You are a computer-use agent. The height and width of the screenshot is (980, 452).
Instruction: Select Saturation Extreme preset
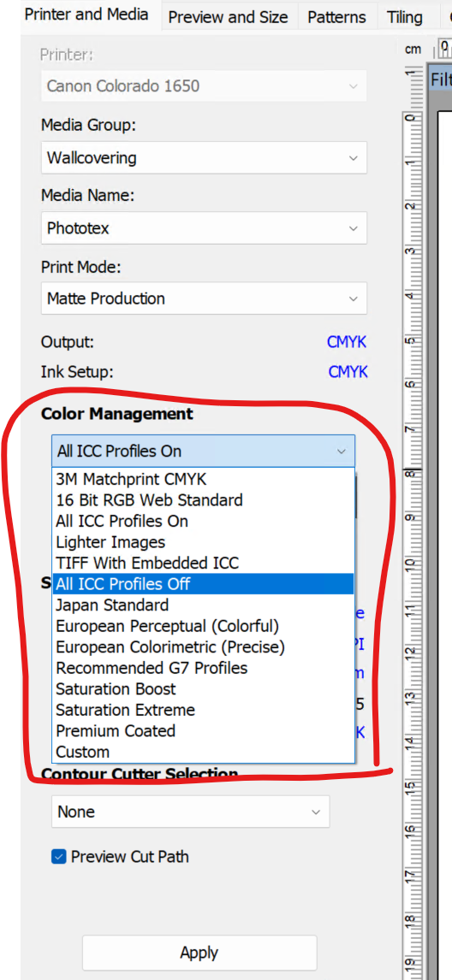204,710
